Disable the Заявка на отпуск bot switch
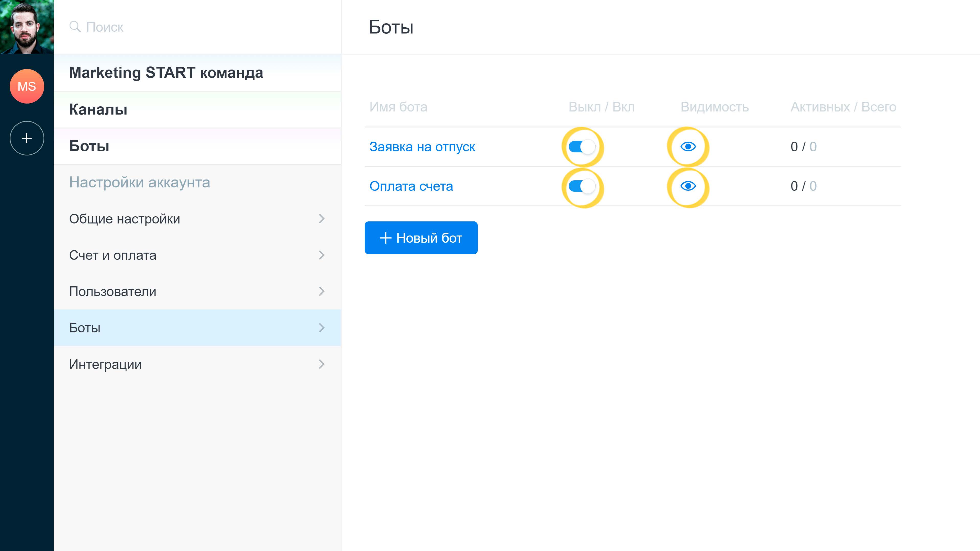This screenshot has width=980, height=551. pos(582,147)
